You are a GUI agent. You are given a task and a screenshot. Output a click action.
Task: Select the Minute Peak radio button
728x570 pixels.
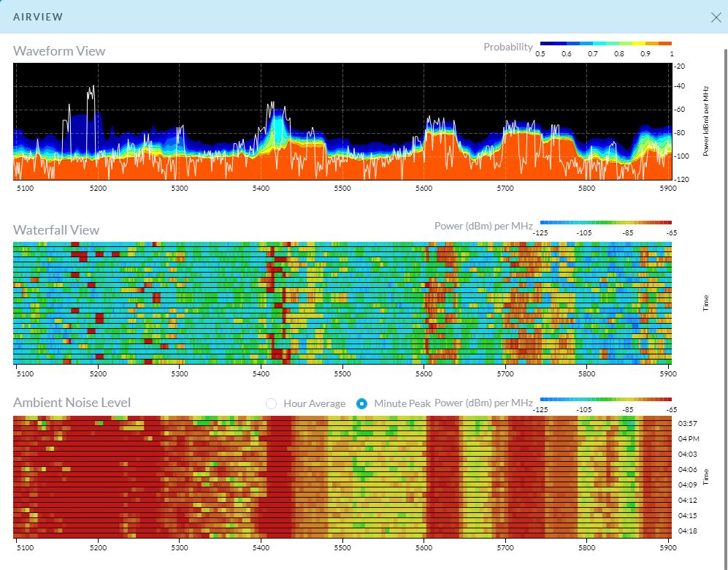pyautogui.click(x=361, y=403)
